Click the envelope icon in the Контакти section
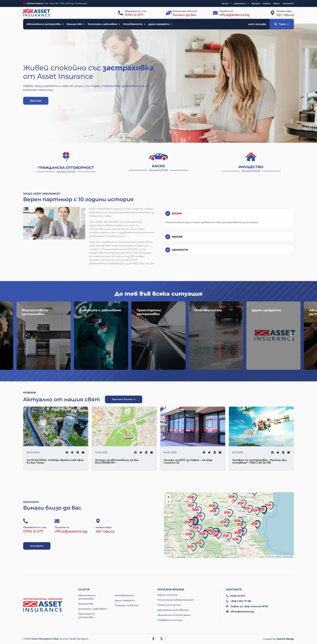The width and height of the screenshot is (317, 644). pyautogui.click(x=57, y=521)
